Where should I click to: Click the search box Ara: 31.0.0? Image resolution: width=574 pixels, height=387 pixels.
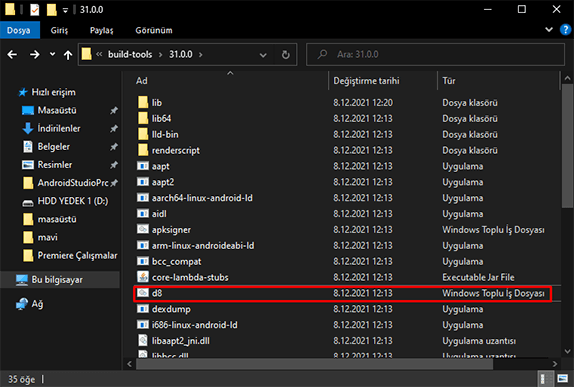pyautogui.click(x=435, y=55)
